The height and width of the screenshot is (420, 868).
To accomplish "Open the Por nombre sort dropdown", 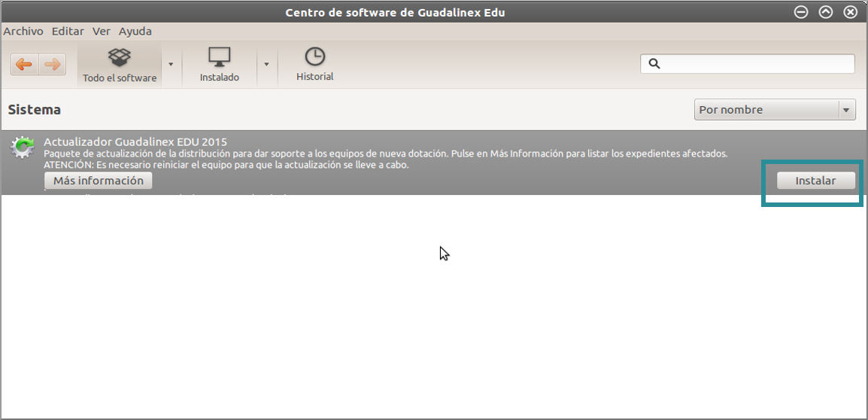I will pyautogui.click(x=775, y=110).
